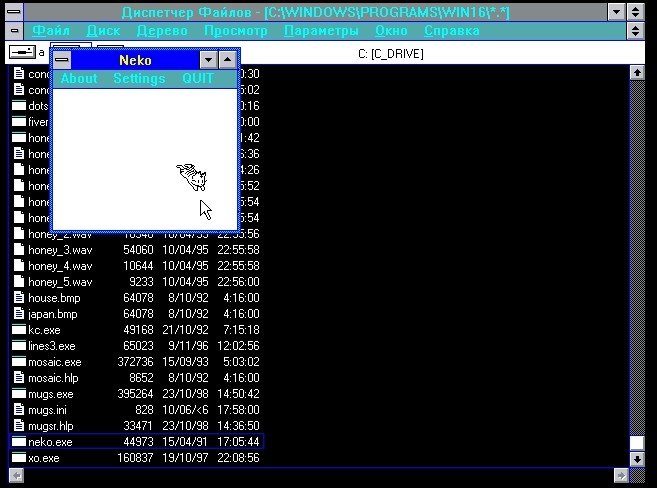657x488 pixels.
Task: Select the kc.exe program icon
Action: click(19, 330)
